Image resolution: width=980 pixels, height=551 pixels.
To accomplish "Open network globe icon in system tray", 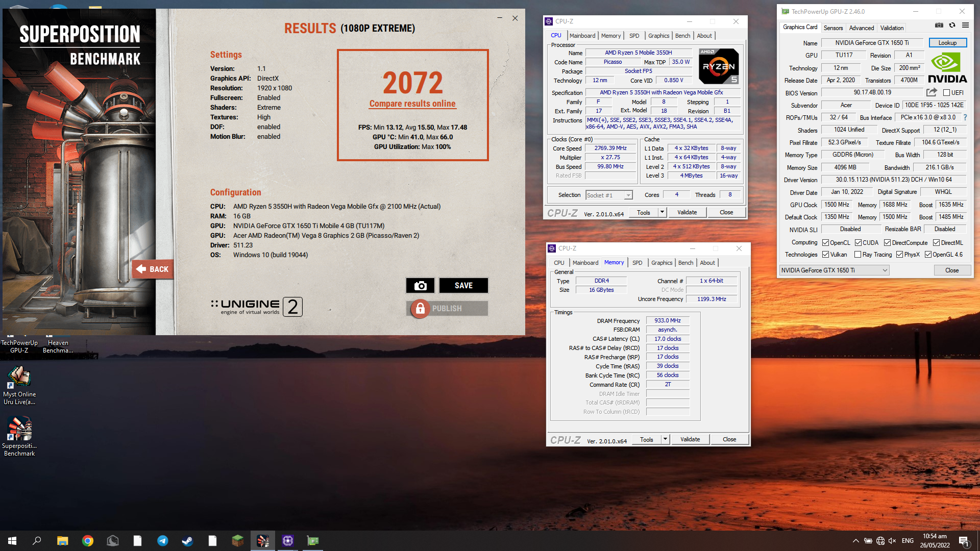I will click(x=880, y=541).
